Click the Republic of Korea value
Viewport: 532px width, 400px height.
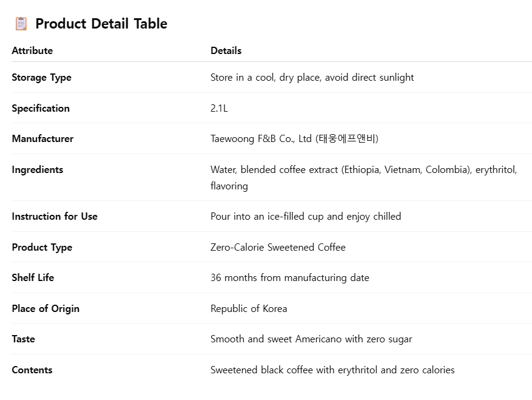pos(249,308)
